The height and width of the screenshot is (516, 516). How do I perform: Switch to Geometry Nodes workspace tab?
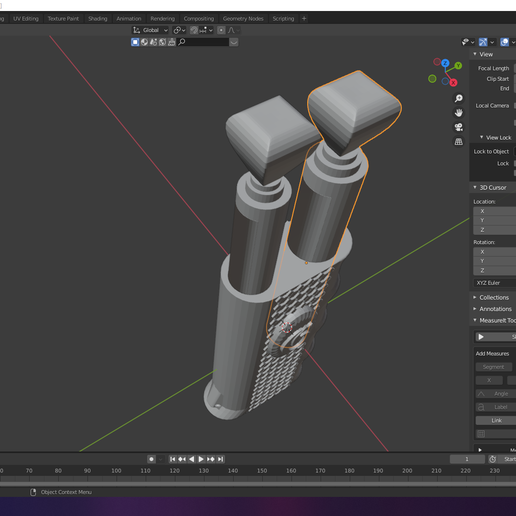pyautogui.click(x=243, y=19)
